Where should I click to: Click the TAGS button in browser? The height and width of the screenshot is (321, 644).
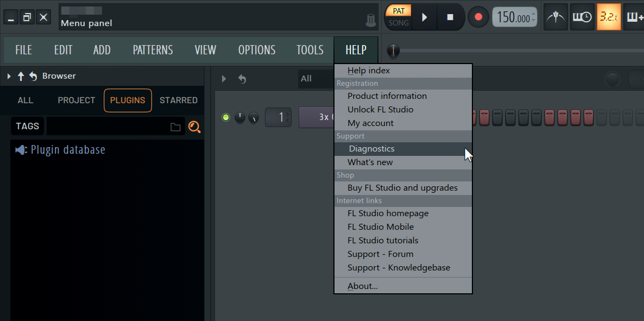click(x=27, y=127)
